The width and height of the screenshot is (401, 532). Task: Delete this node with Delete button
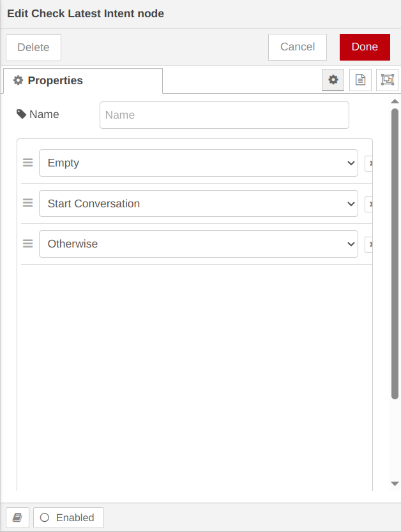(33, 47)
